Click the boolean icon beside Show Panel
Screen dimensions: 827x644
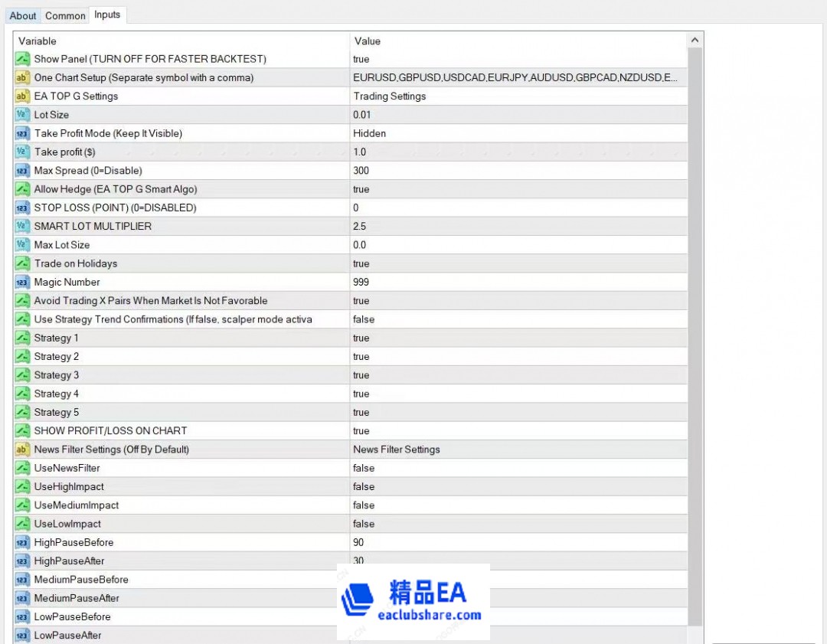(22, 59)
